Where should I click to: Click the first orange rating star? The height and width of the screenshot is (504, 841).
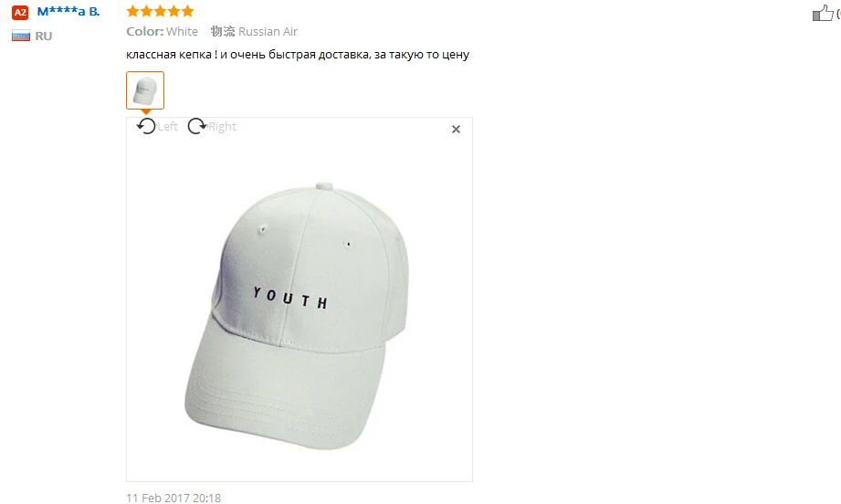pos(132,11)
